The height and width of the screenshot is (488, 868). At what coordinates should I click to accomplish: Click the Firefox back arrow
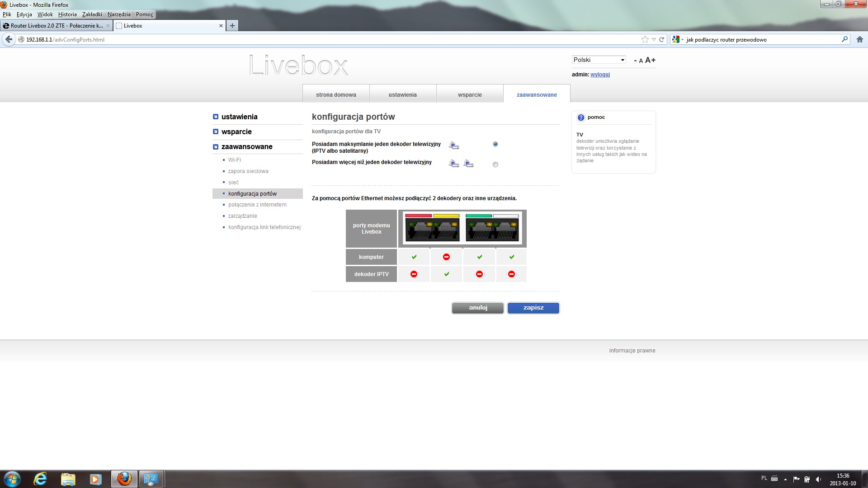tap(8, 39)
